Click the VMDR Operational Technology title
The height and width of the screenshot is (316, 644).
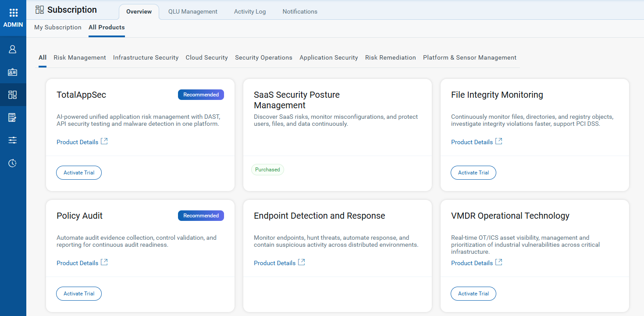pyautogui.click(x=510, y=216)
